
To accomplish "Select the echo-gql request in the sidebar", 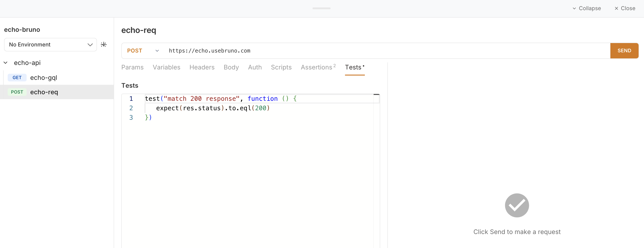I will [x=44, y=78].
